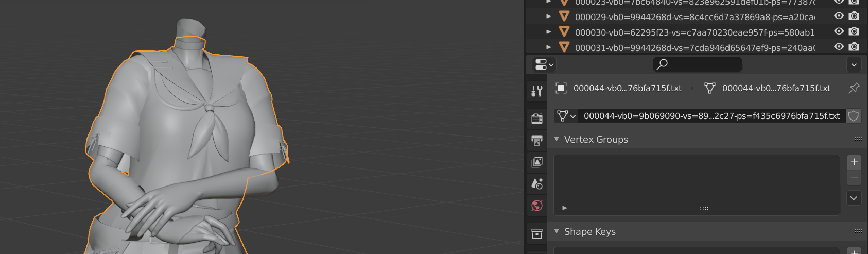
Task: Toggle the fake user shield icon
Action: tap(854, 116)
